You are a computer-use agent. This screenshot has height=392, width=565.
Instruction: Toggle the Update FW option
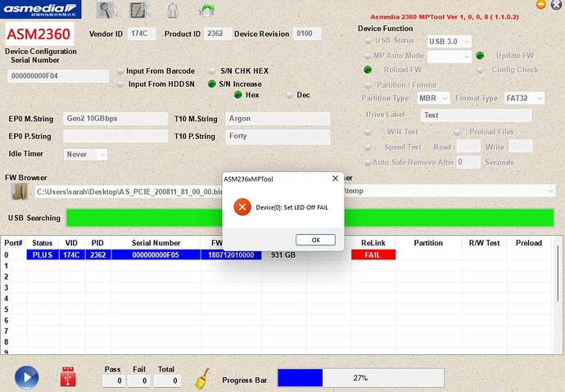(x=480, y=56)
